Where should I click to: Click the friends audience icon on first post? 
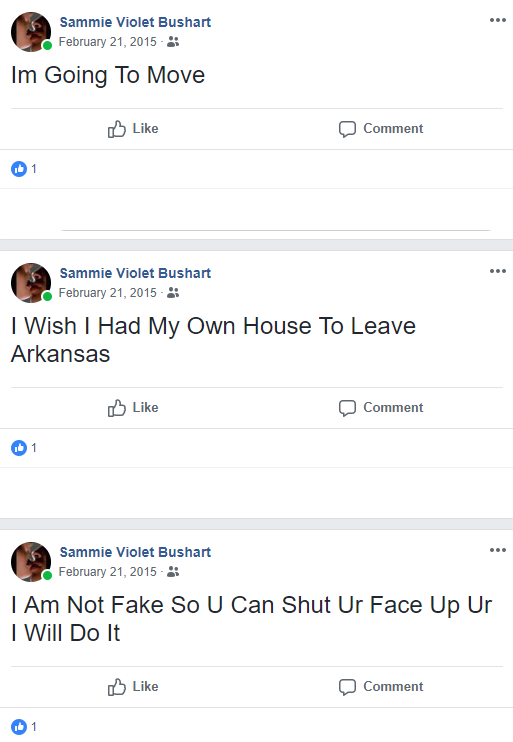pos(173,42)
